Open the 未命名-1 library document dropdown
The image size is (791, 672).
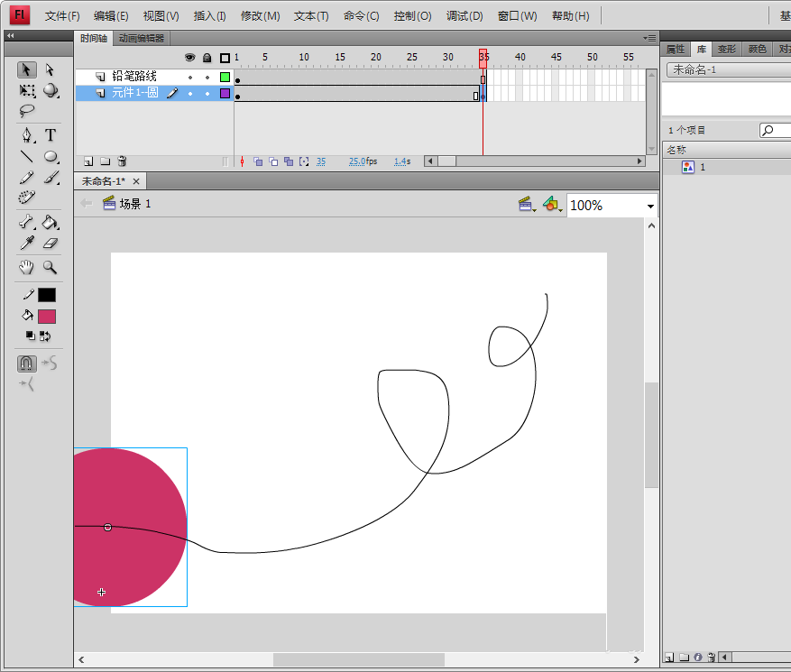tap(727, 69)
